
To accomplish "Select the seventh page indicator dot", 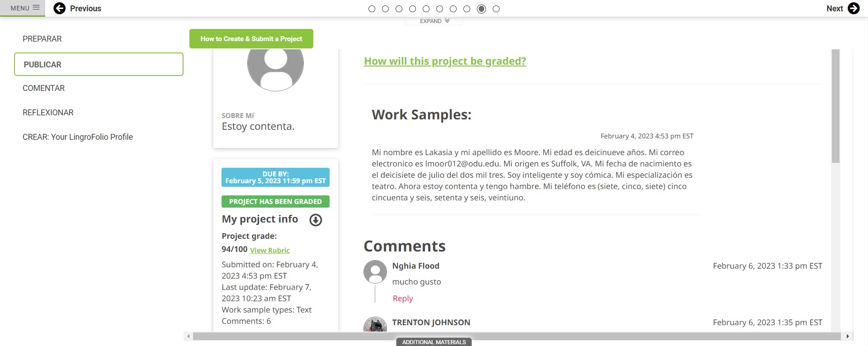I will (453, 9).
